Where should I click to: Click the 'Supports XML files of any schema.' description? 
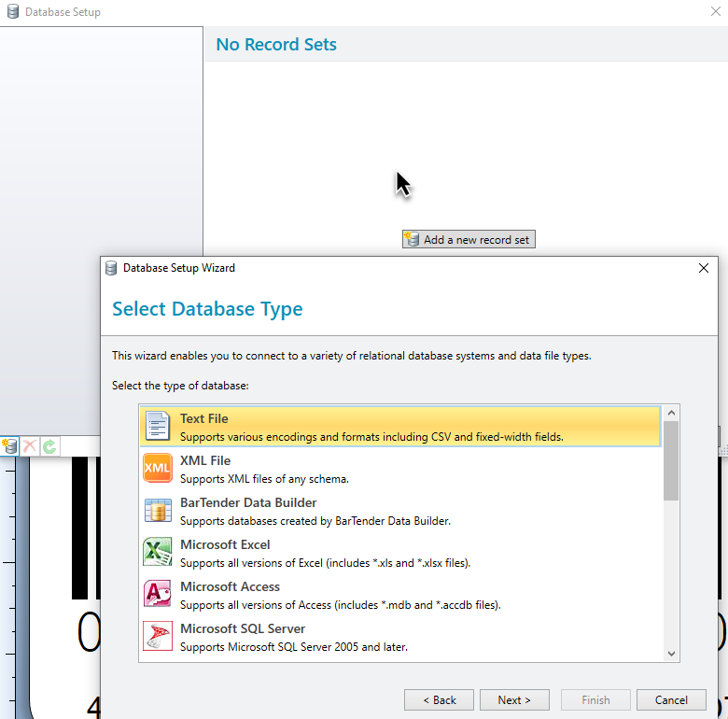(x=264, y=479)
